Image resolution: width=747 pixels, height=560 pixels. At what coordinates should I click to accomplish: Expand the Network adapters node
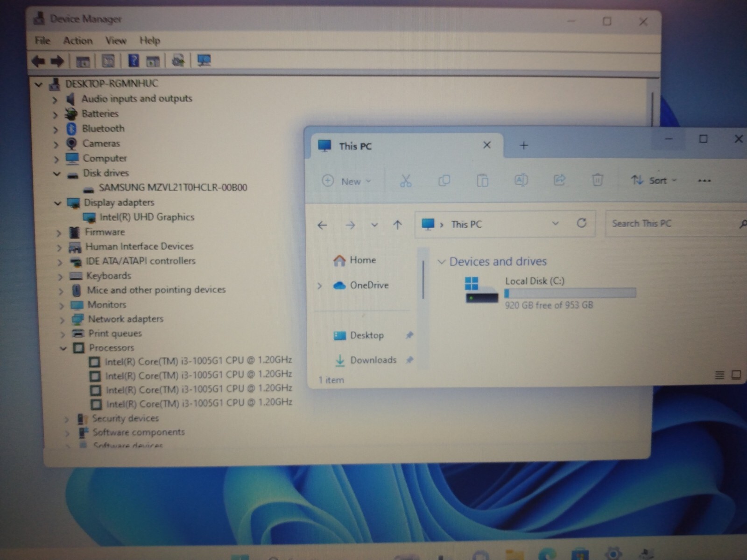coord(62,320)
